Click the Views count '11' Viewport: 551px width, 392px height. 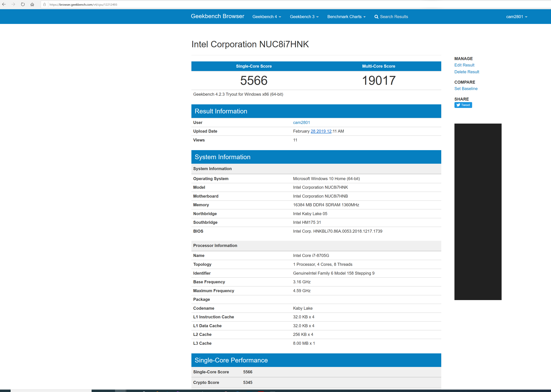pyautogui.click(x=295, y=140)
